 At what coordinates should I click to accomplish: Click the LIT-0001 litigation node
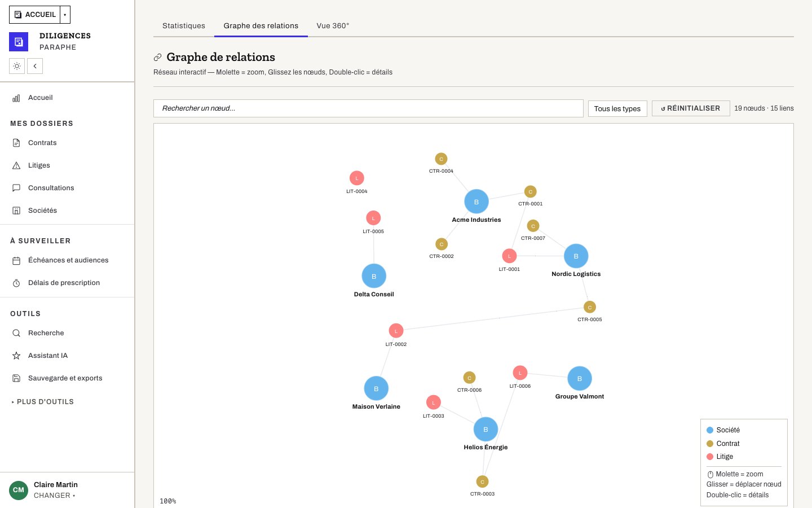509,256
